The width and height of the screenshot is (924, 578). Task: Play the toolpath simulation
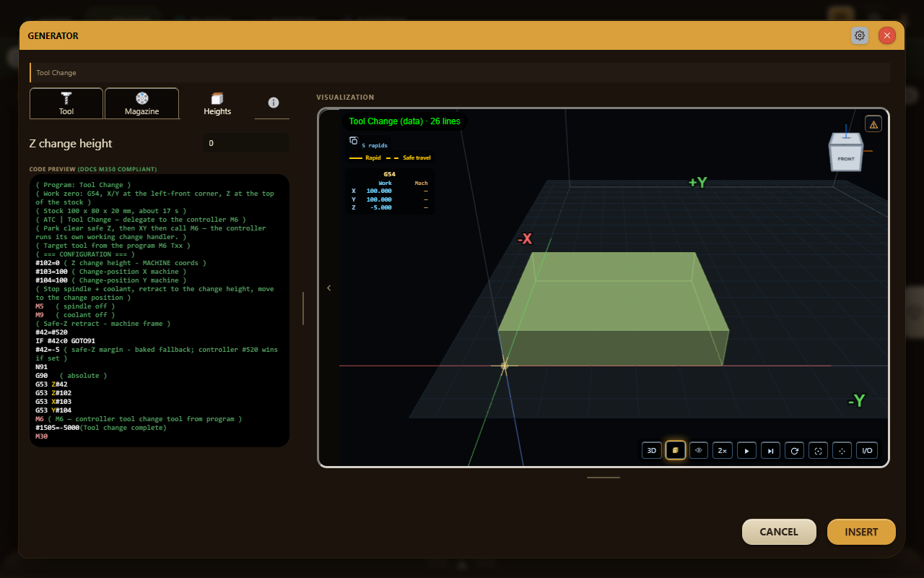click(746, 450)
